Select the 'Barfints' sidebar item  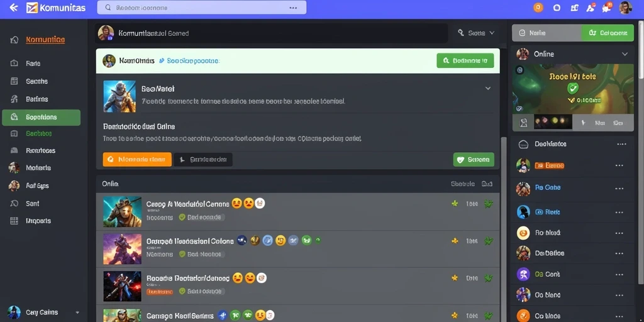(x=36, y=99)
